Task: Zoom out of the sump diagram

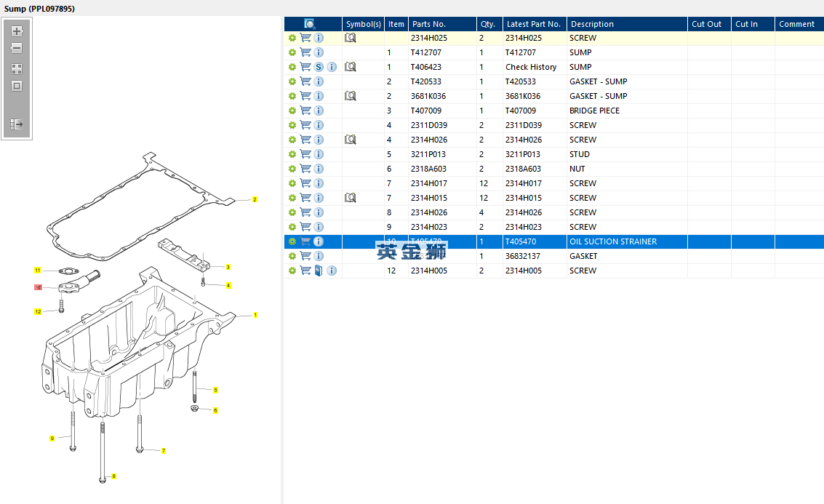Action: pyautogui.click(x=17, y=48)
